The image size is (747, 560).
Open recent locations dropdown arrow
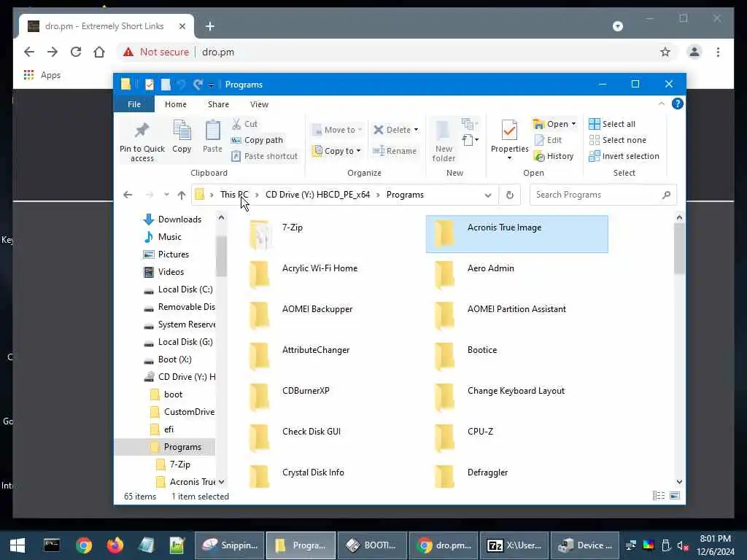click(166, 195)
